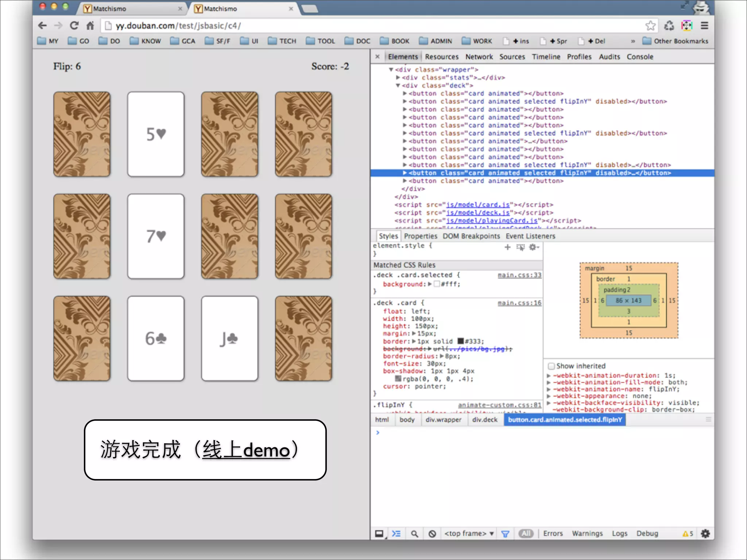Filter console by Errors
The image size is (747, 560).
pos(553,534)
